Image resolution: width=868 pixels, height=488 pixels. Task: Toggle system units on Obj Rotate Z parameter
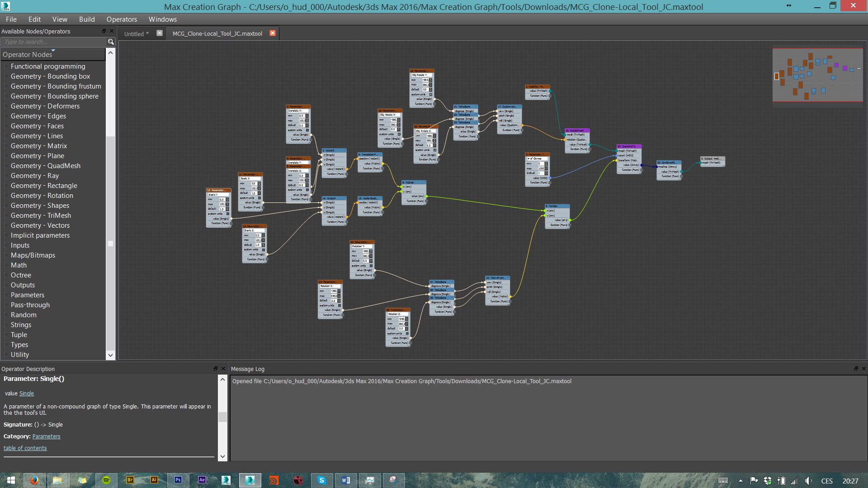point(435,150)
